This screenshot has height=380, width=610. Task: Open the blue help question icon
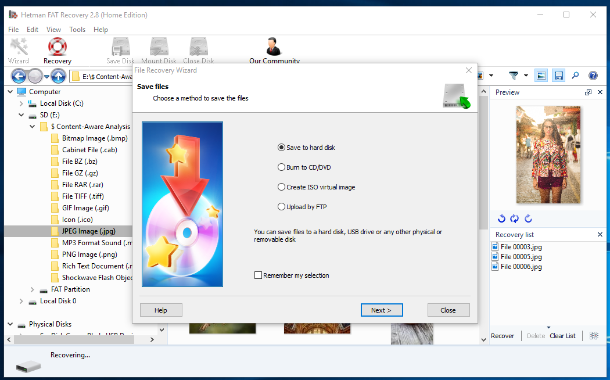point(593,75)
